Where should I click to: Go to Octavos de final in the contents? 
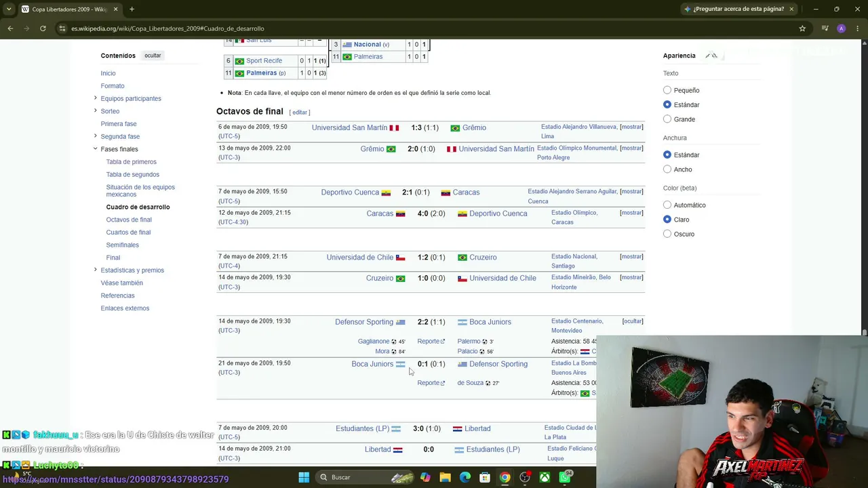[x=129, y=220]
